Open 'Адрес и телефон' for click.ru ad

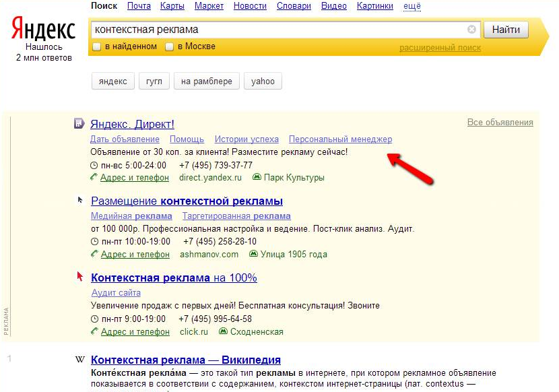click(x=135, y=332)
